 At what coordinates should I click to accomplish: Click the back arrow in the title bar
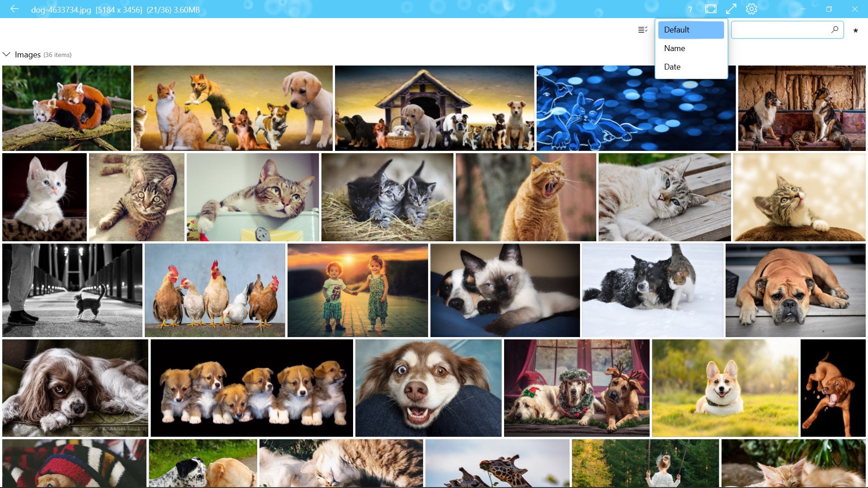click(x=15, y=9)
